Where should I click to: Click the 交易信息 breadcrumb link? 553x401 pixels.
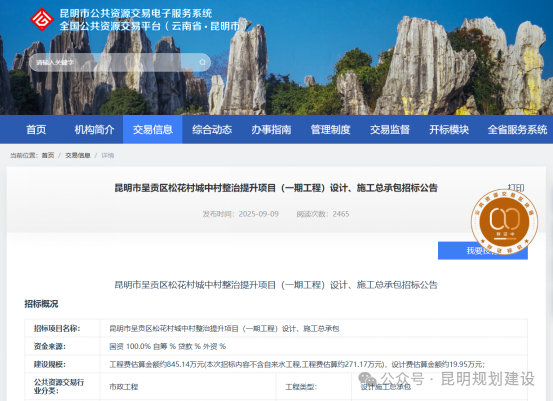point(78,155)
